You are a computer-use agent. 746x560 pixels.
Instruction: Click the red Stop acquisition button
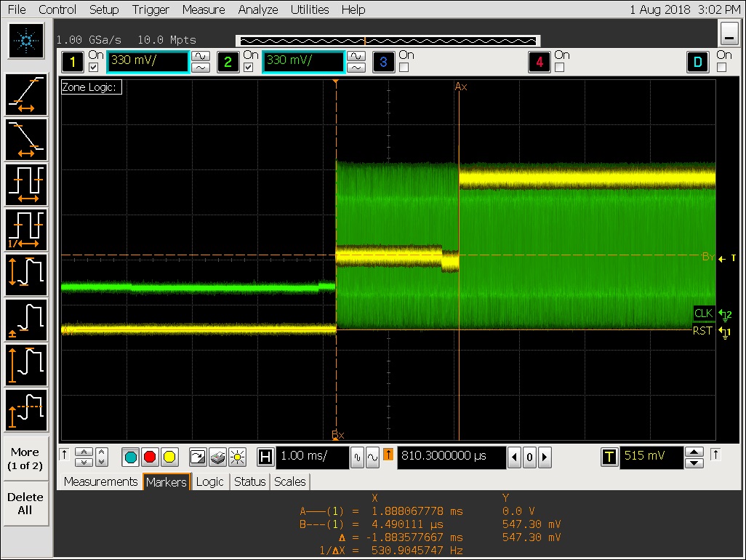pyautogui.click(x=150, y=457)
